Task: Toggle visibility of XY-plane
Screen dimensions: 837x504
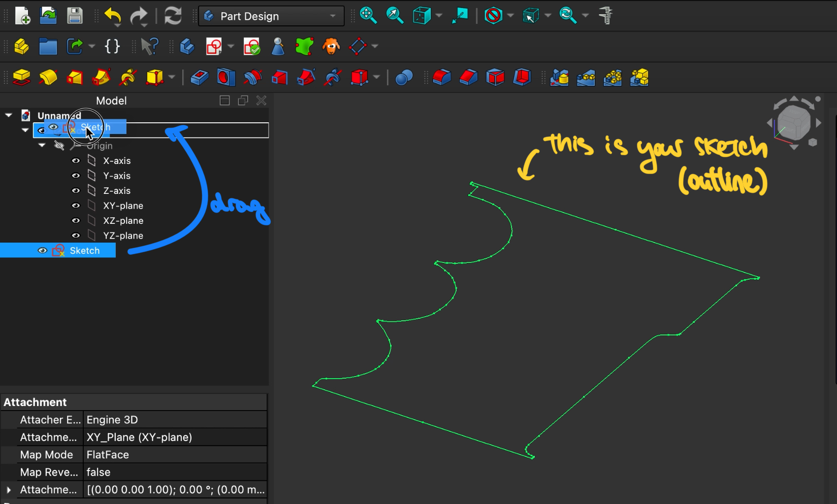Action: pyautogui.click(x=76, y=206)
